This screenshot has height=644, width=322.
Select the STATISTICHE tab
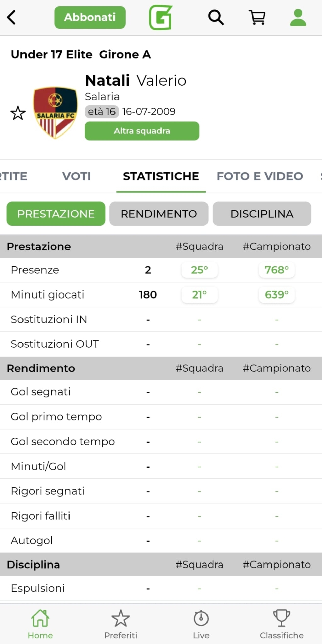pyautogui.click(x=161, y=176)
